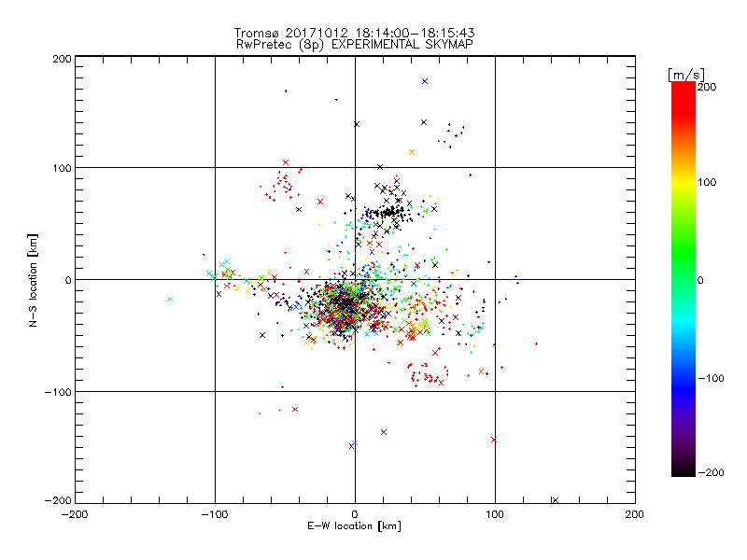The height and width of the screenshot is (560, 747).
Task: Click the black X marker at bottom right edge
Action: pyautogui.click(x=555, y=500)
